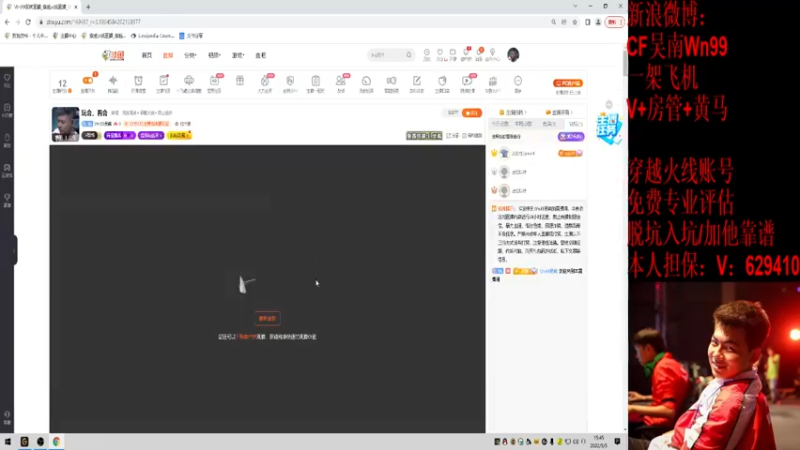Click the search magnifier in site search box
Image resolution: width=800 pixels, height=450 pixels.
(x=409, y=55)
